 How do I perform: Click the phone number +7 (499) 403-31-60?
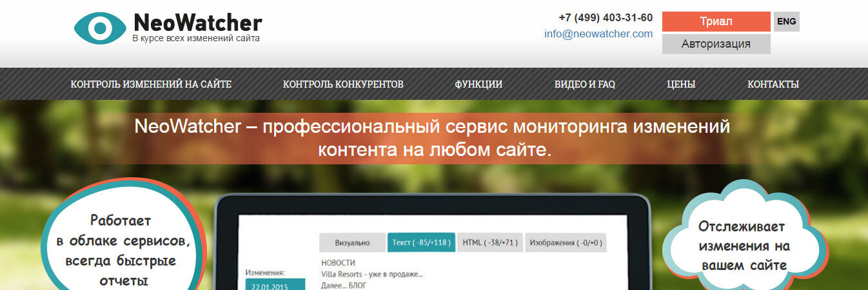click(x=605, y=17)
